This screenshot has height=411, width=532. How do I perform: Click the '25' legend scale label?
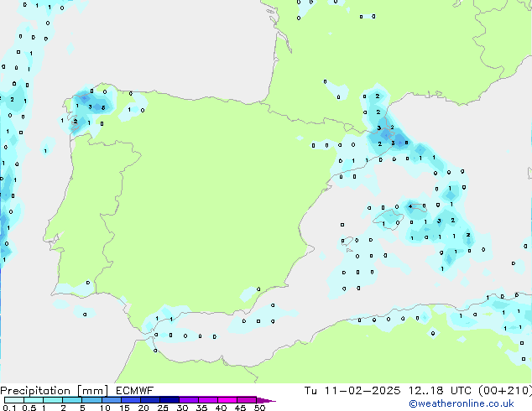coord(163,408)
